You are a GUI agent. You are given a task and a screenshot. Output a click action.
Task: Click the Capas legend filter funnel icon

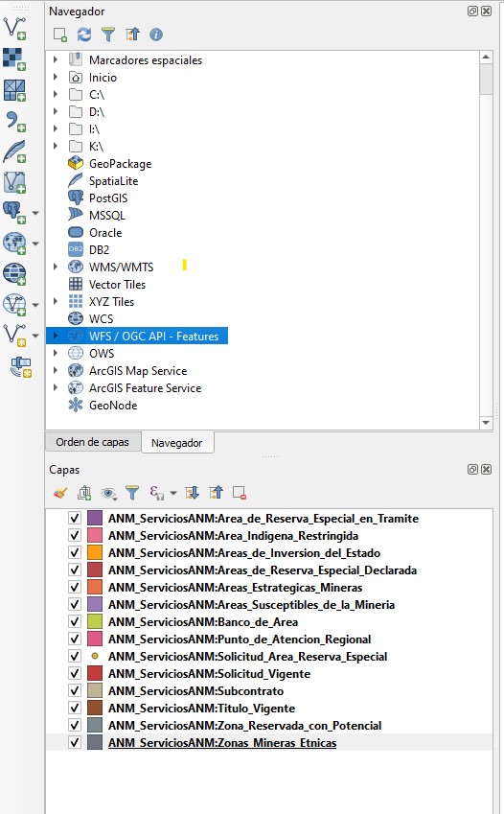pos(132,493)
